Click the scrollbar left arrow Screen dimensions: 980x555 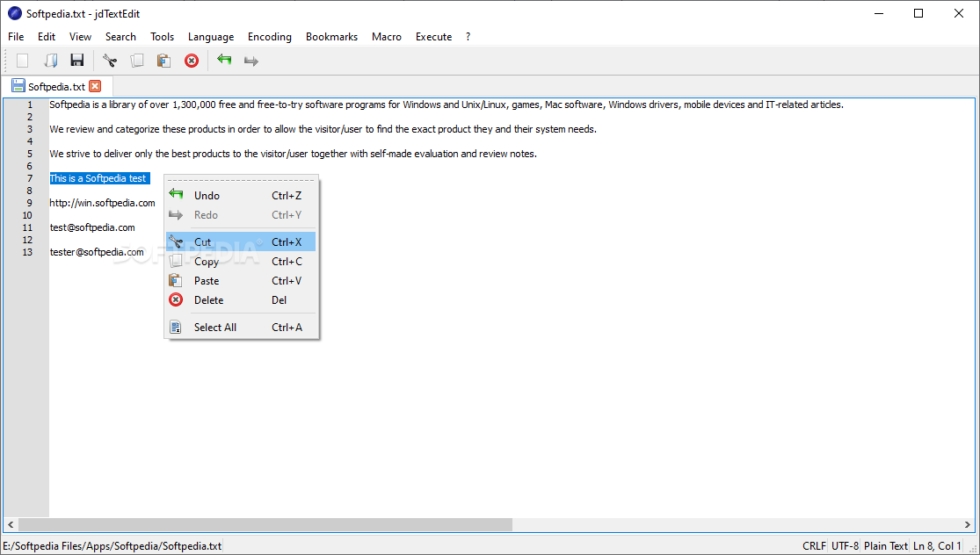[11, 524]
